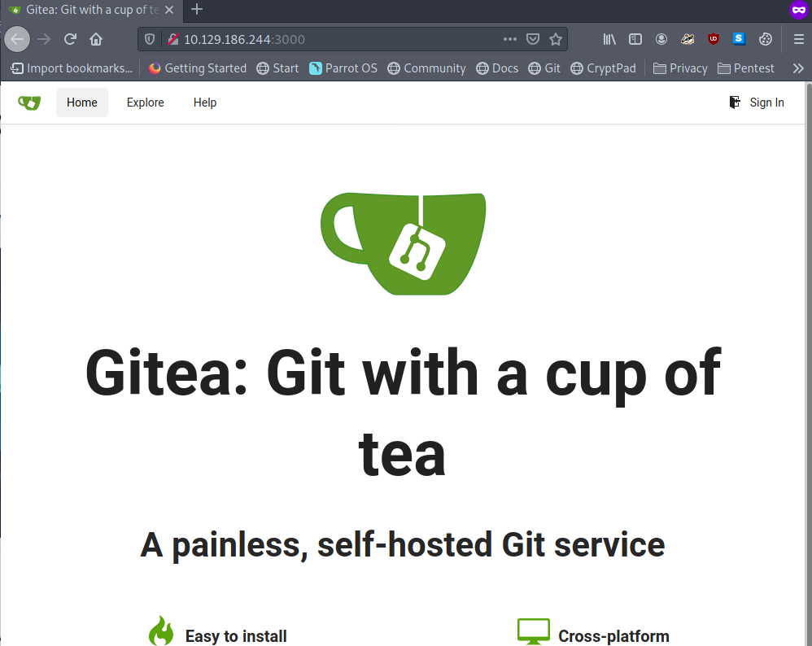The image size is (812, 646).
Task: Open the Firefox account icon
Action: (x=661, y=39)
